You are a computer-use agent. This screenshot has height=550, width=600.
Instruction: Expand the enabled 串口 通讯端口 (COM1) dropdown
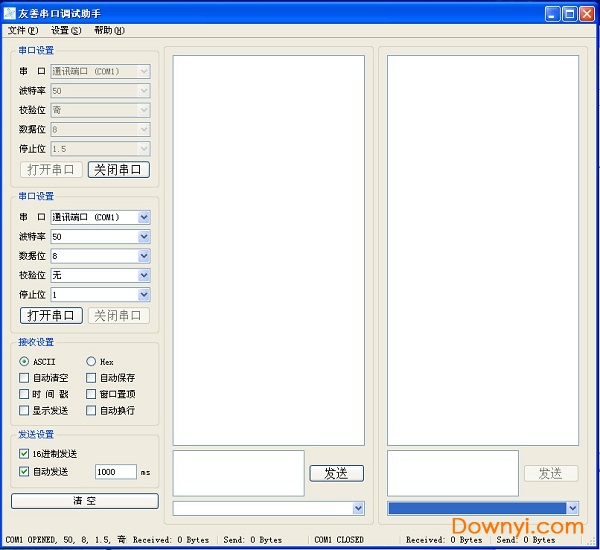click(x=144, y=217)
